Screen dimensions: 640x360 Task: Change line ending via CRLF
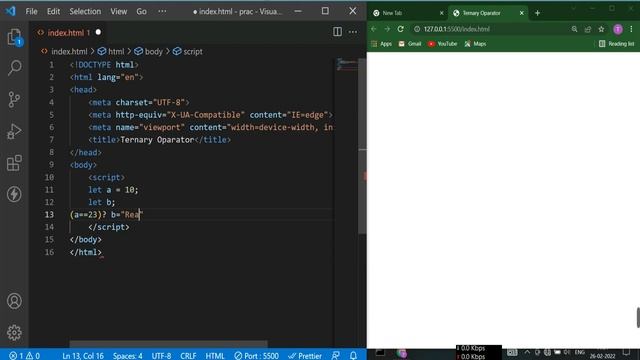coord(188,356)
